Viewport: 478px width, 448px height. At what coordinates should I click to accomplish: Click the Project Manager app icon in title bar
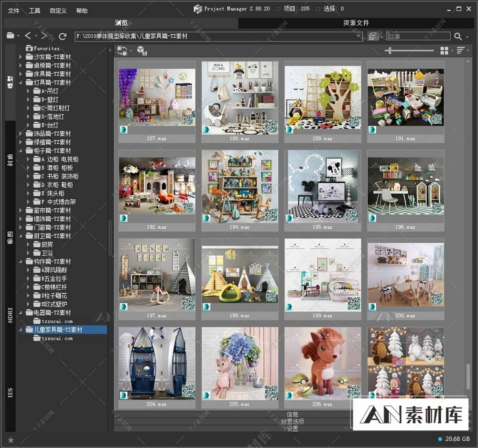pyautogui.click(x=198, y=9)
